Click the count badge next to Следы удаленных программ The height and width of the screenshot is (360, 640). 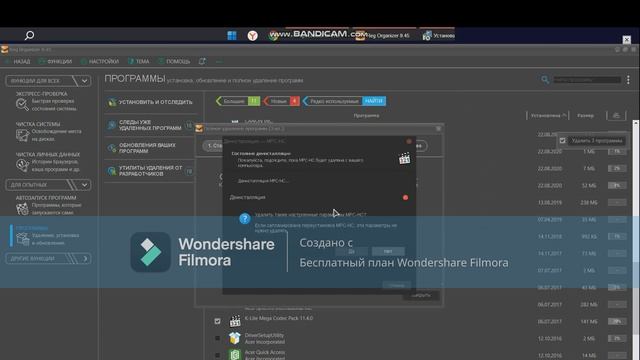pos(189,125)
